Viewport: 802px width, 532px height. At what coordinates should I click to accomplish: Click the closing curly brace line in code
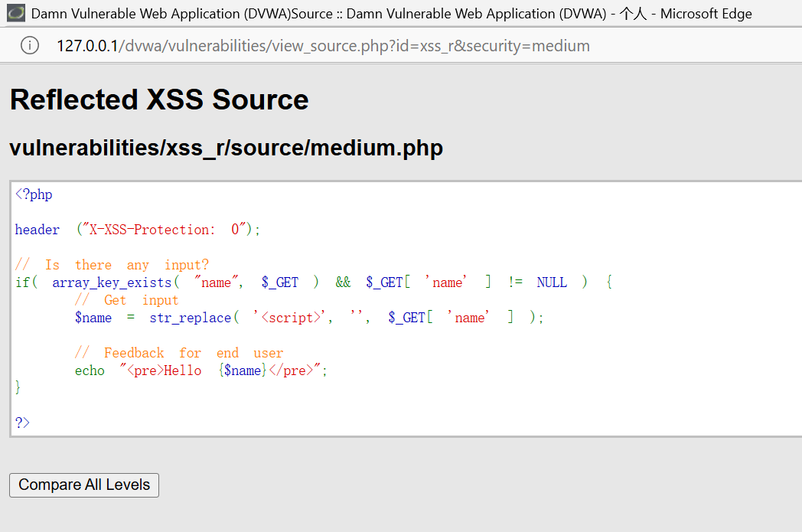pyautogui.click(x=18, y=387)
